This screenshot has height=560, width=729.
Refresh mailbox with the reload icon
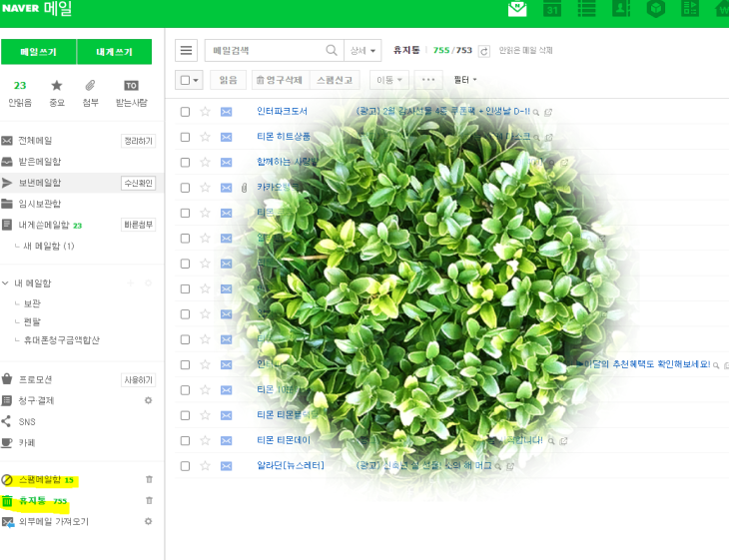(484, 51)
